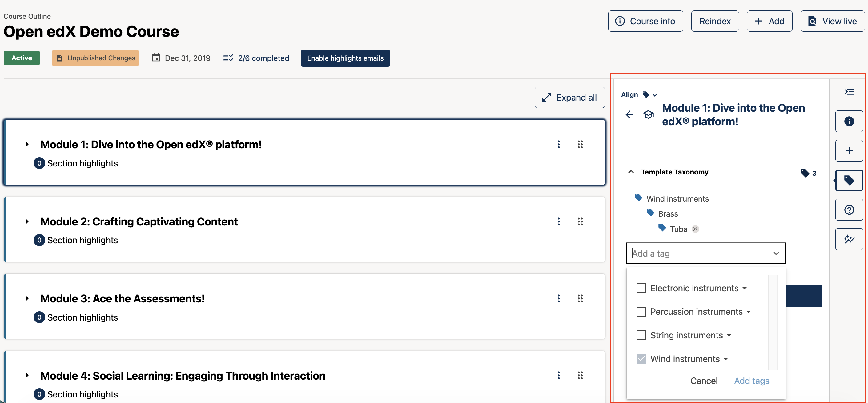Select the Brass applied tag
868x403 pixels.
668,214
